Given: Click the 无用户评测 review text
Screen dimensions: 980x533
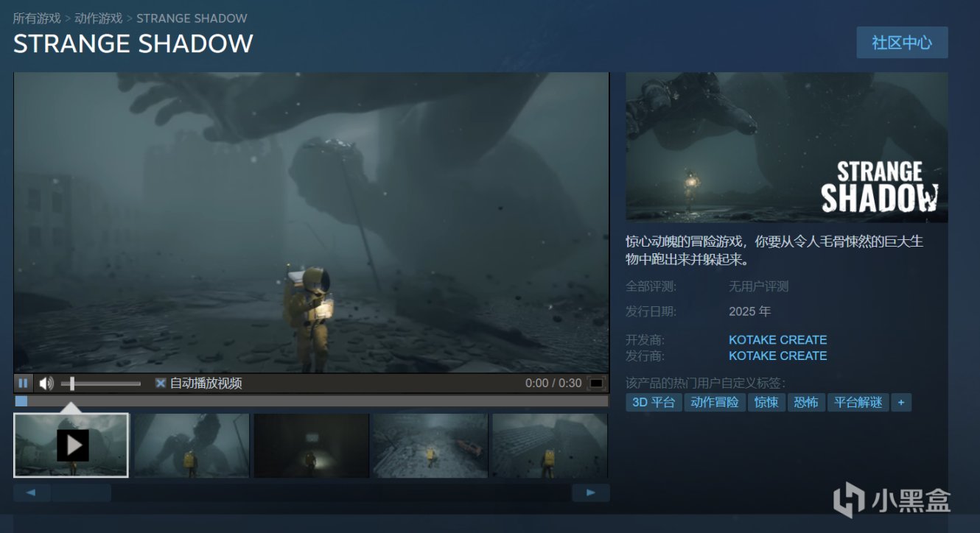Looking at the screenshot, I should point(759,286).
